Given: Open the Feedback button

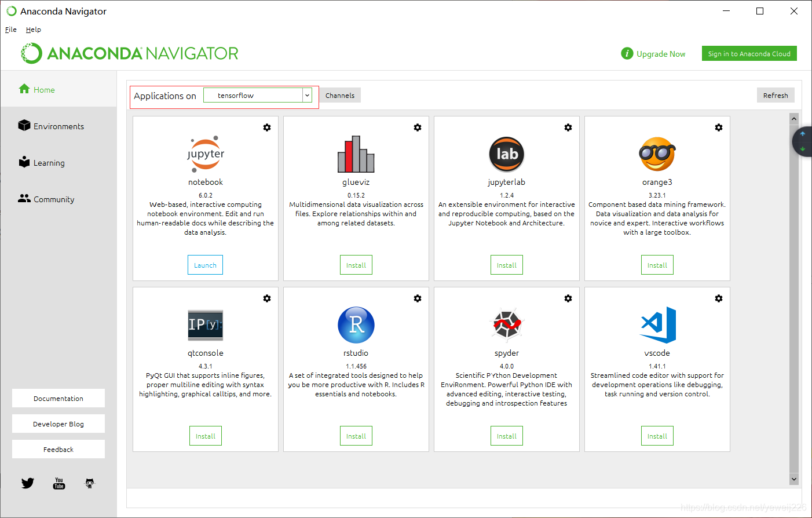Looking at the screenshot, I should point(58,449).
